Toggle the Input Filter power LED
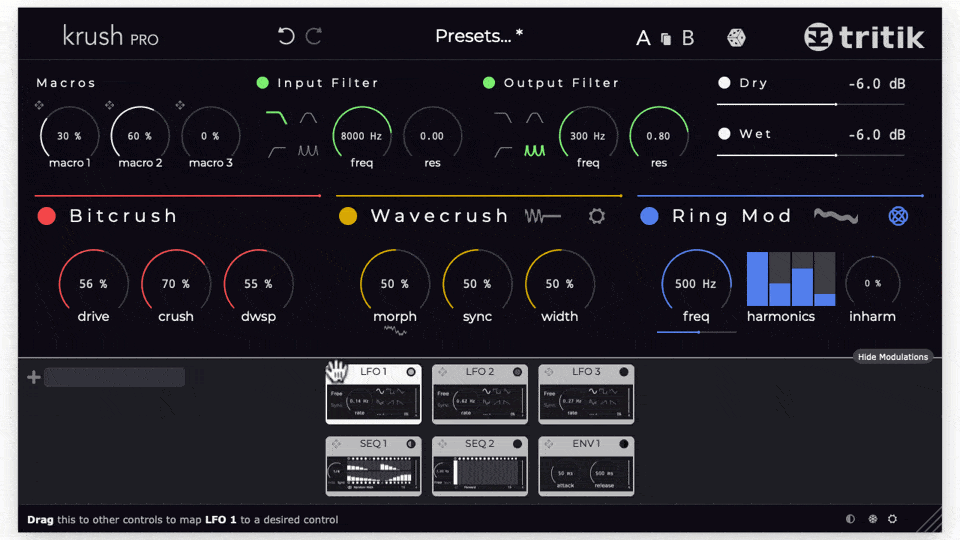This screenshot has height=540, width=960. pos(263,83)
